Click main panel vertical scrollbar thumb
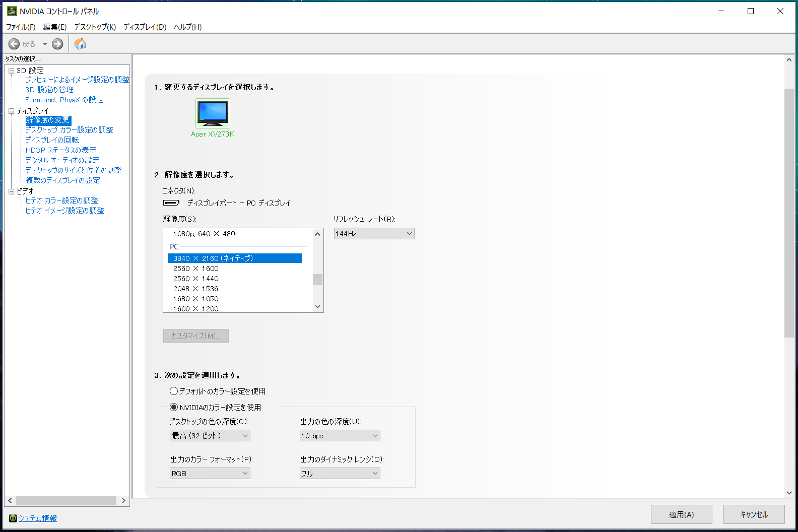 [789, 213]
